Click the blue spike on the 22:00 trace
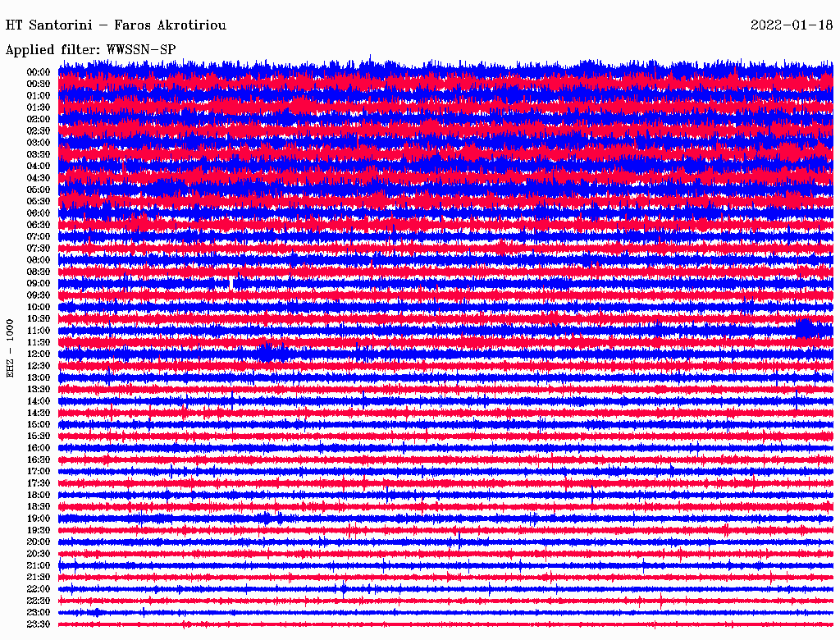Screen dimensions: 840x640 pyautogui.click(x=344, y=589)
